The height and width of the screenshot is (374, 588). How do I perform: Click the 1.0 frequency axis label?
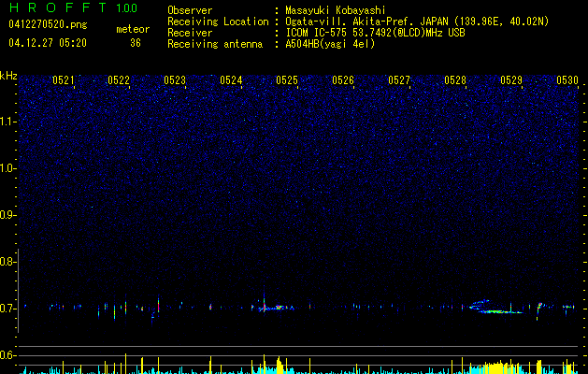click(7, 168)
